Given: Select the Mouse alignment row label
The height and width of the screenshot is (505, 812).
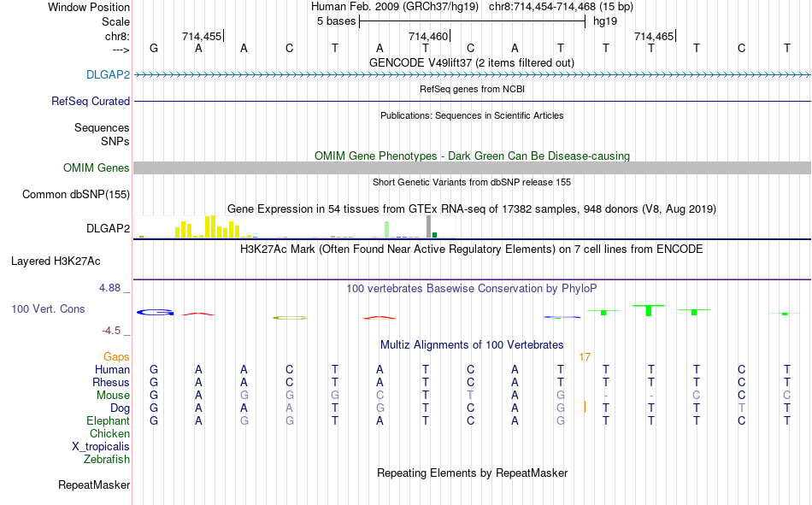Looking at the screenshot, I should [x=113, y=395].
